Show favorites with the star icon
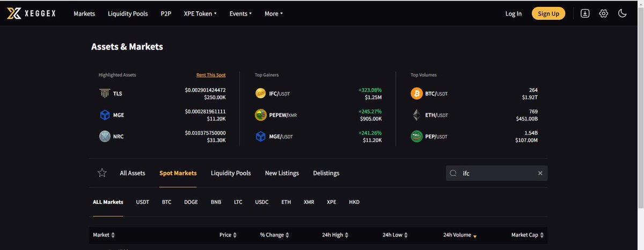The width and height of the screenshot is (644, 250). pyautogui.click(x=102, y=173)
